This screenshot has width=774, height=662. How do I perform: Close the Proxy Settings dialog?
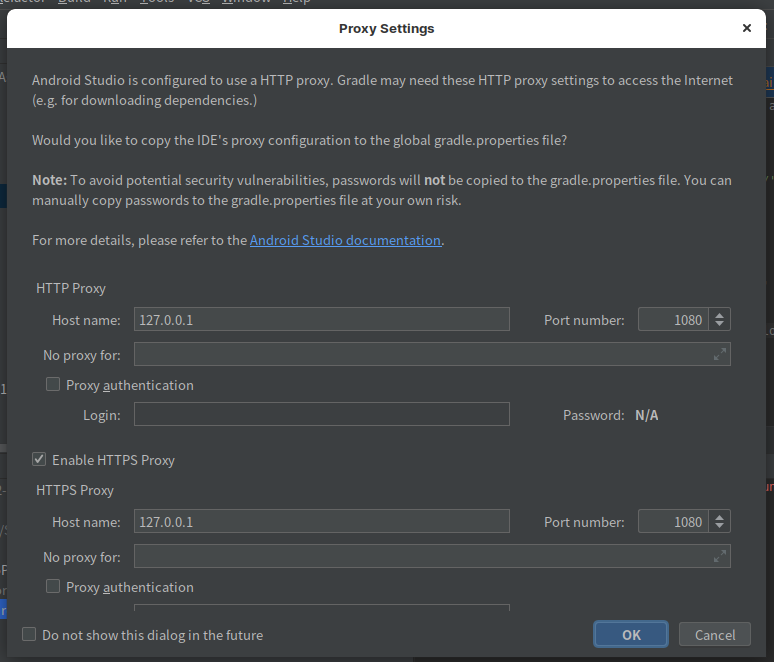[746, 28]
